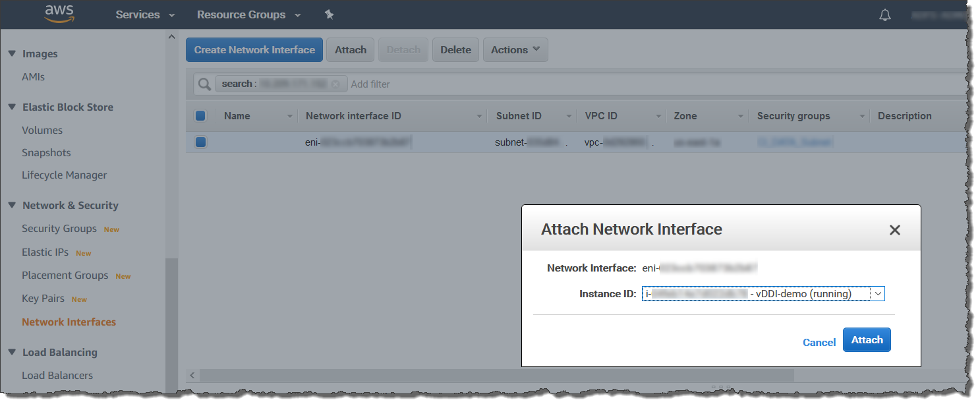980x404 pixels.
Task: Open the Instance ID dropdown
Action: (x=877, y=294)
